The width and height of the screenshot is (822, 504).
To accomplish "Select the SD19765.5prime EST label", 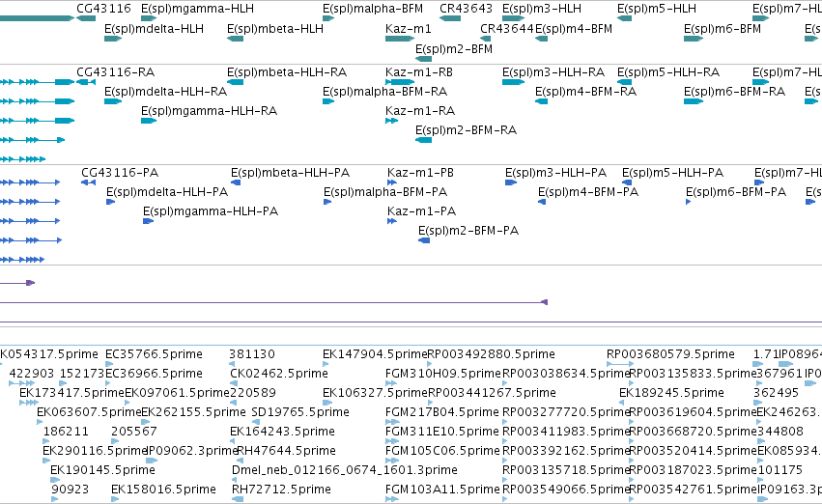I will click(300, 413).
